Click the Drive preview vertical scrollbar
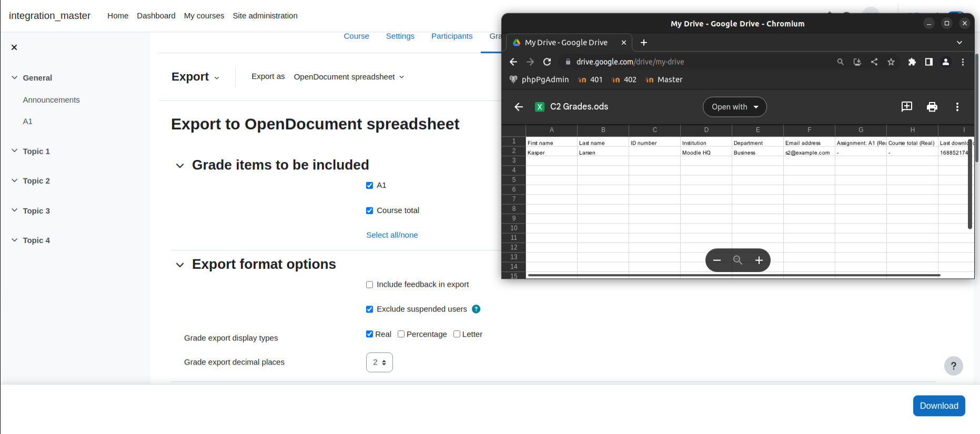 tap(969, 184)
